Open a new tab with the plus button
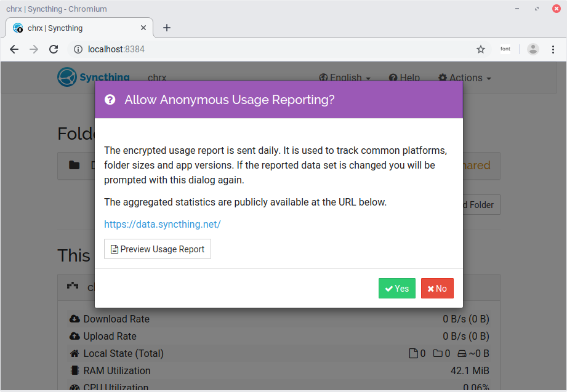Image resolution: width=567 pixels, height=392 pixels. tap(166, 28)
